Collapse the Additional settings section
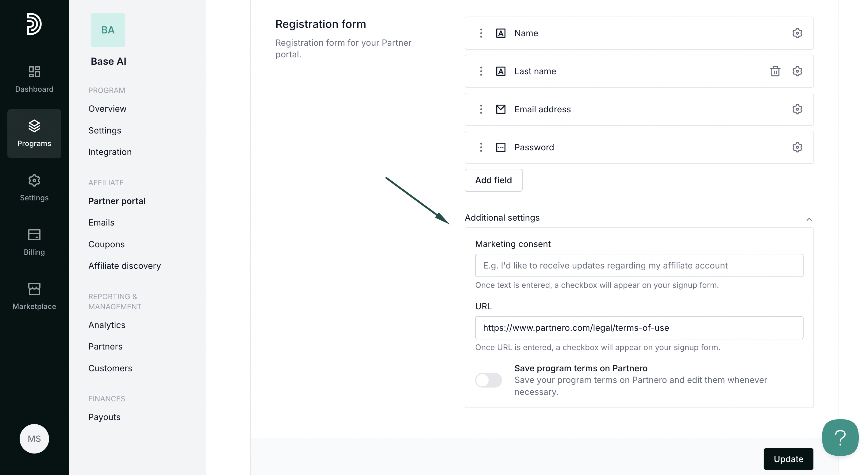This screenshot has height=475, width=868. point(809,219)
